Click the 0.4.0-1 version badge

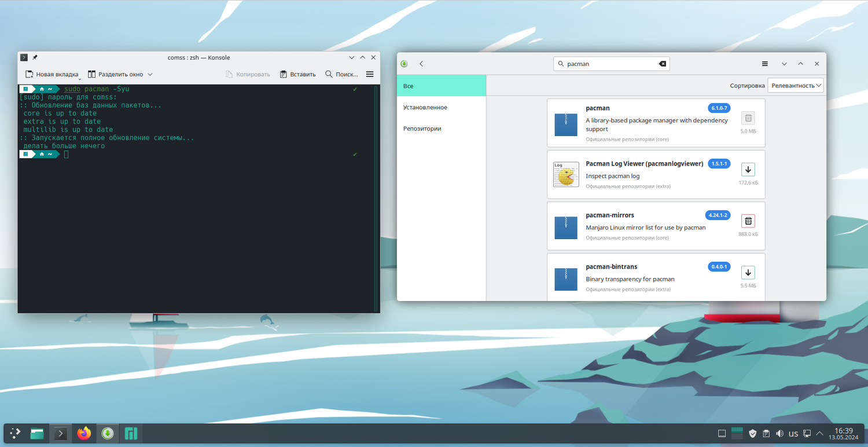(719, 267)
